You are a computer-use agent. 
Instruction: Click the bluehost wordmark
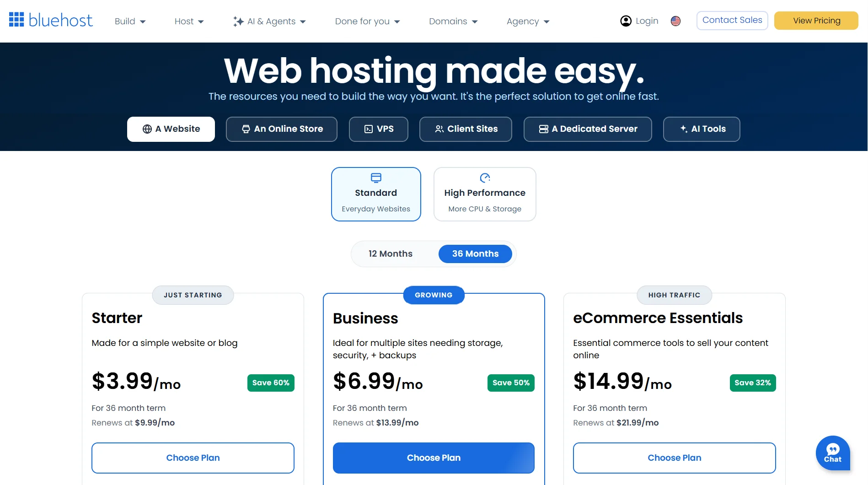[x=60, y=20]
